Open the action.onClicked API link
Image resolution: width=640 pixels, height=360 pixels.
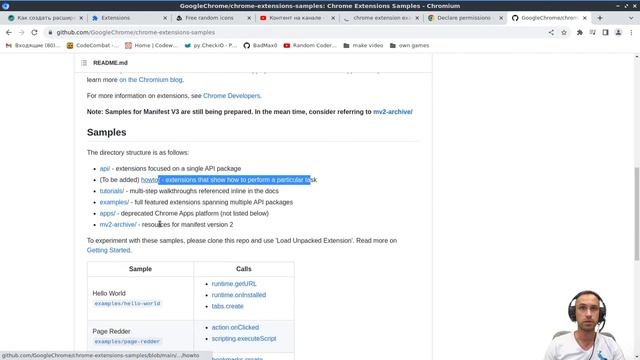coord(235,327)
